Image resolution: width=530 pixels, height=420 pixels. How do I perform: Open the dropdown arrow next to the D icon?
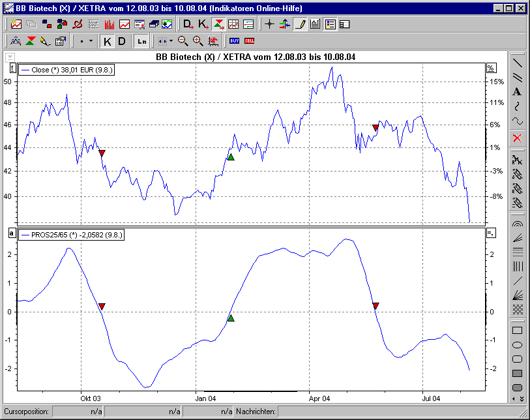click(191, 26)
